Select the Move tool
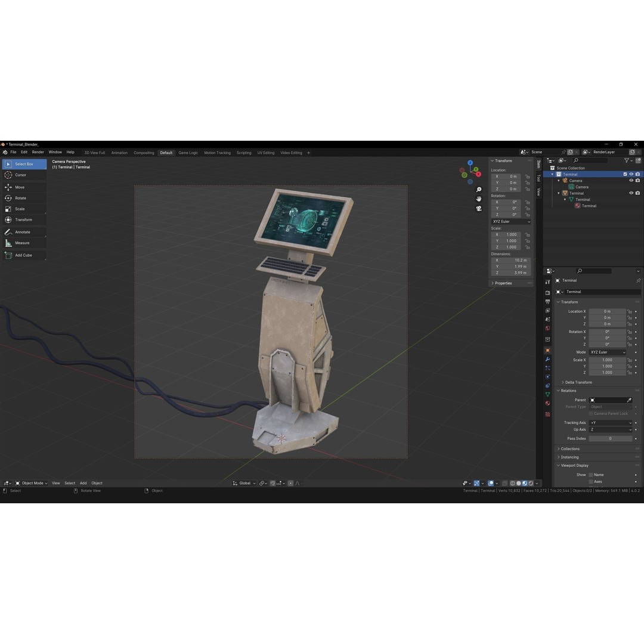The image size is (644, 644). click(x=21, y=187)
